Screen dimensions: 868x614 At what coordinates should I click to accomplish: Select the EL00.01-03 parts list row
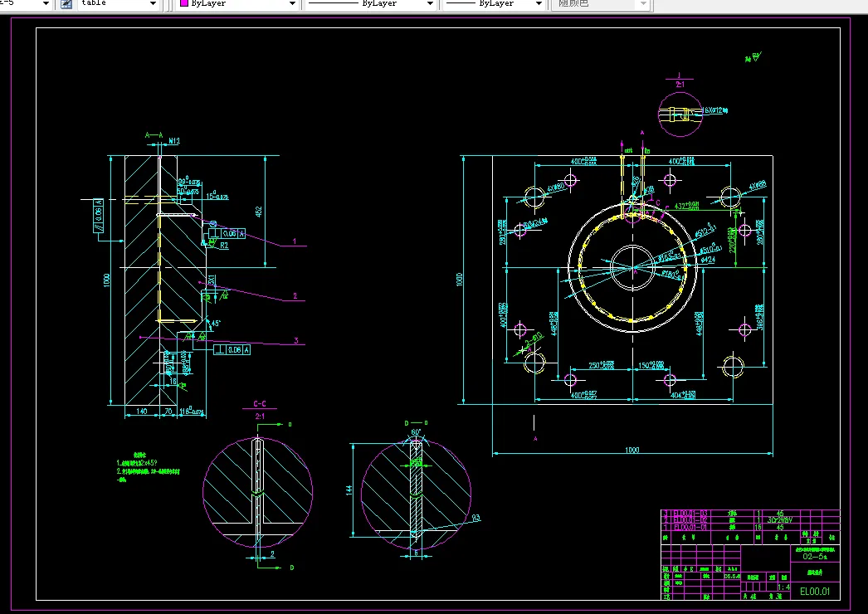[751, 514]
